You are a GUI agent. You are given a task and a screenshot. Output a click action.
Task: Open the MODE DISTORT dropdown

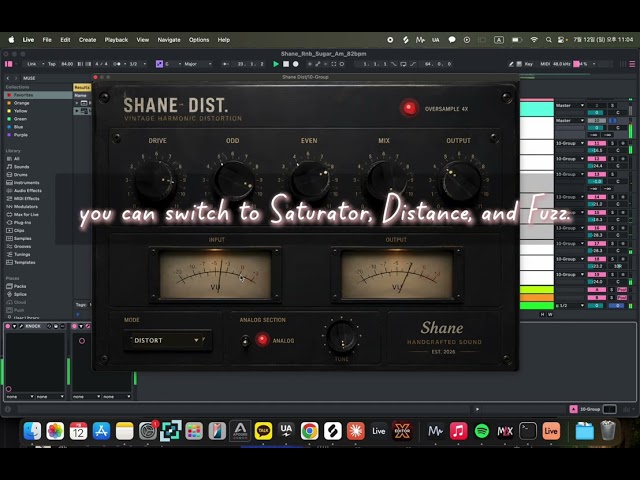(x=167, y=340)
